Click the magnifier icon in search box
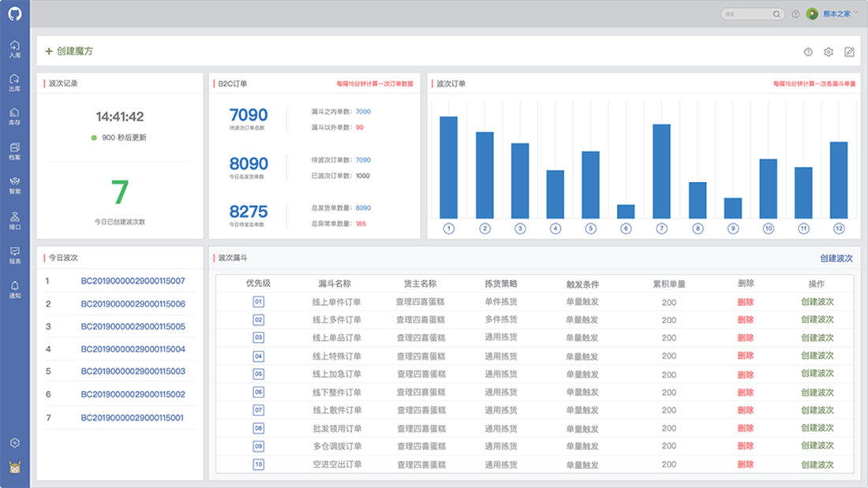The image size is (868, 488). pos(776,14)
